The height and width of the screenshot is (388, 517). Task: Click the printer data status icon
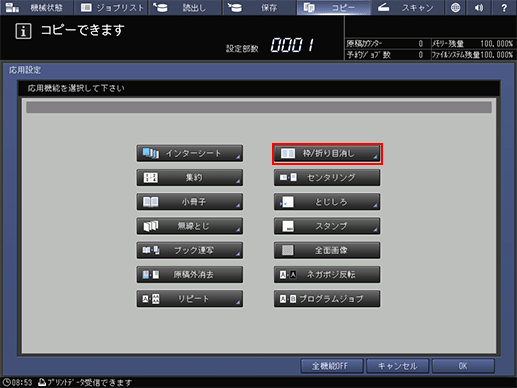point(42,382)
